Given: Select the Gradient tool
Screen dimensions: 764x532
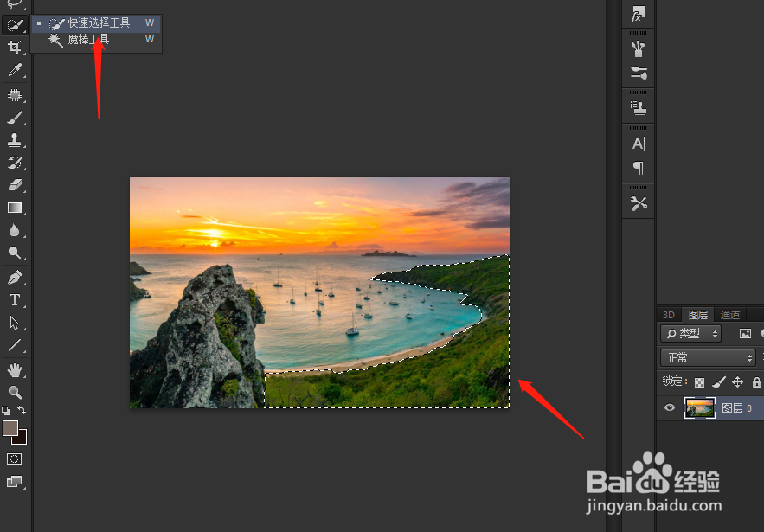Looking at the screenshot, I should point(15,208).
